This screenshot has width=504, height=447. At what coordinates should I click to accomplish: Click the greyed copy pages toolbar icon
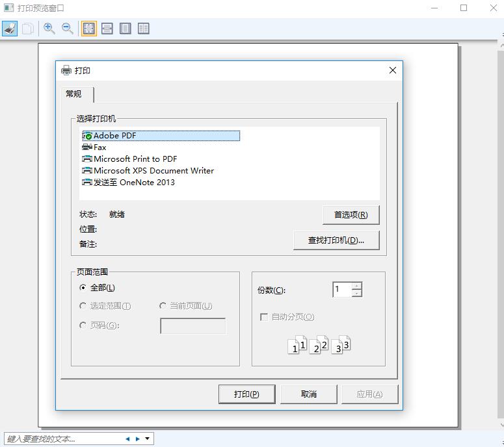tap(28, 29)
